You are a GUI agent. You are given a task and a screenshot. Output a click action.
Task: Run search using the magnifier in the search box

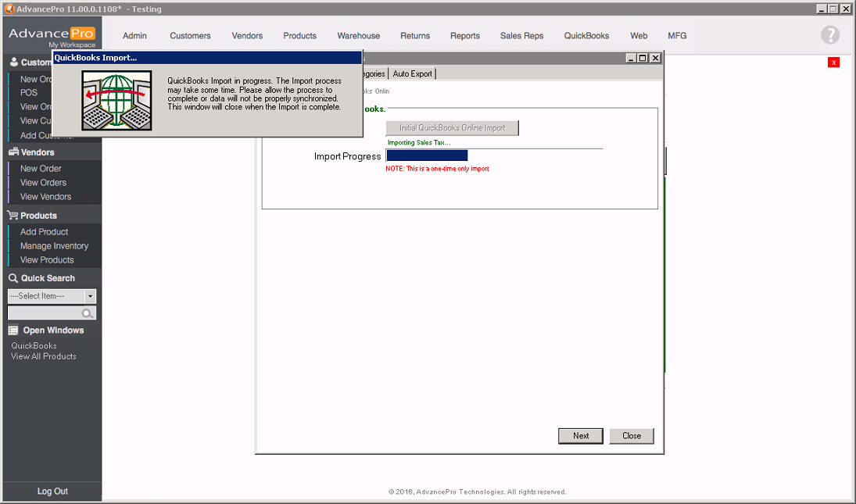pos(87,313)
